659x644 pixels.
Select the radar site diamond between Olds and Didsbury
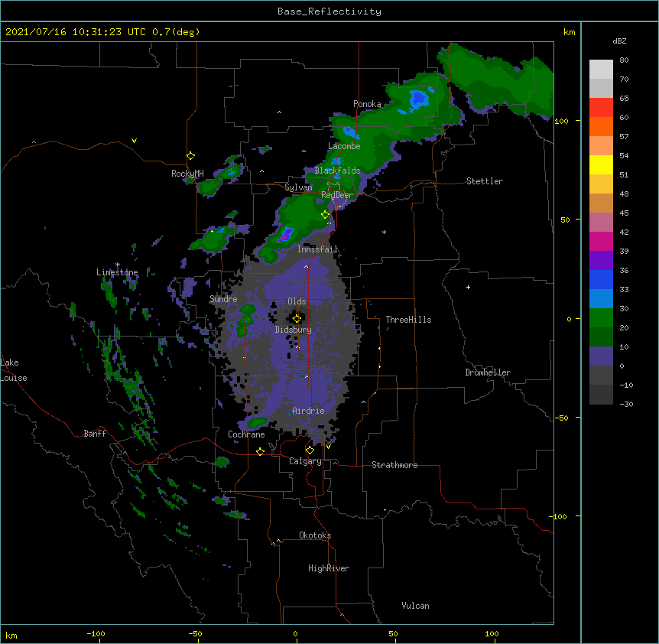297,319
